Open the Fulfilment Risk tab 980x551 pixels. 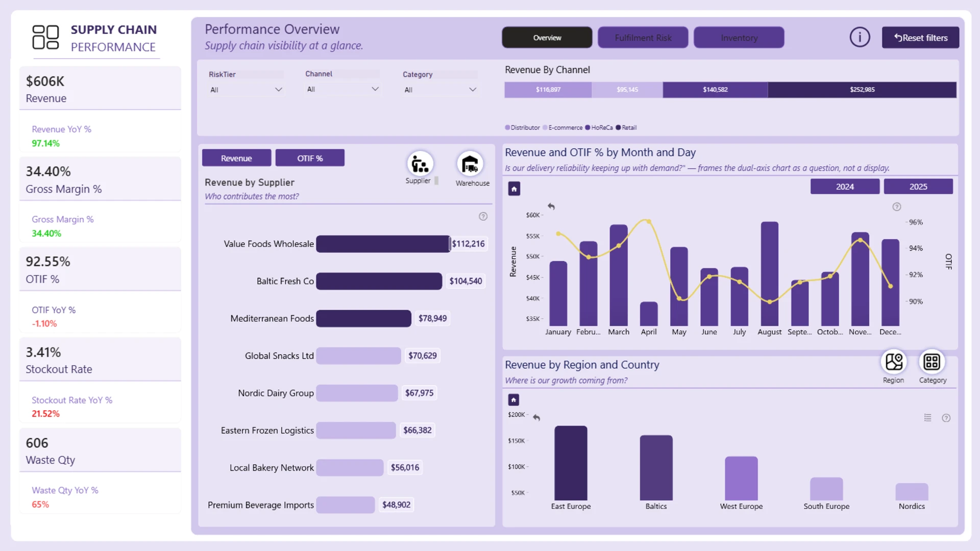tap(643, 38)
